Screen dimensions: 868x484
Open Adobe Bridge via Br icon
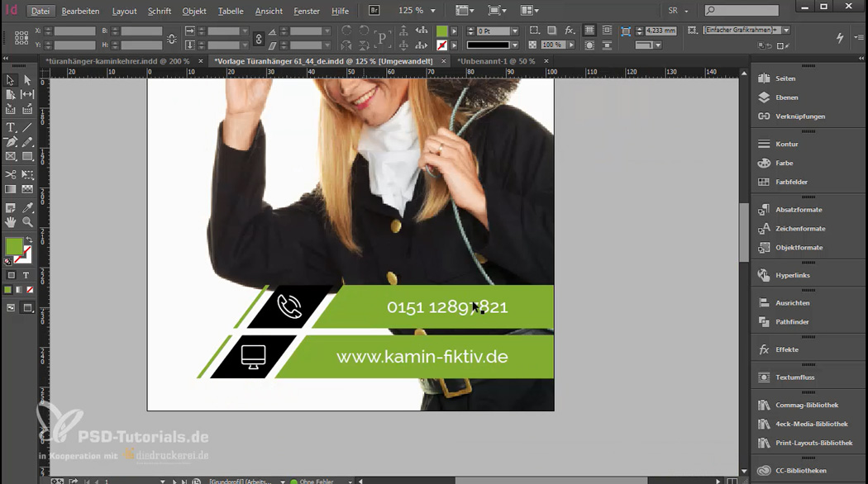click(x=374, y=11)
